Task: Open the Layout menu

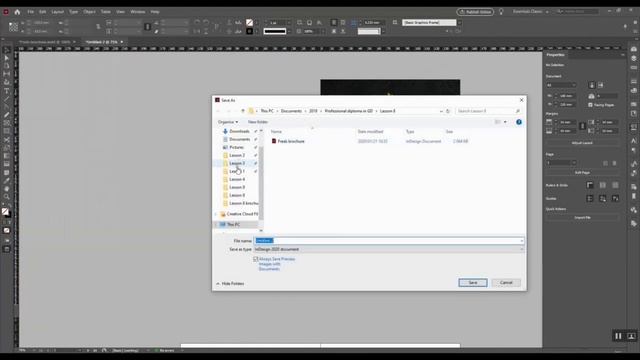Action: point(58,12)
